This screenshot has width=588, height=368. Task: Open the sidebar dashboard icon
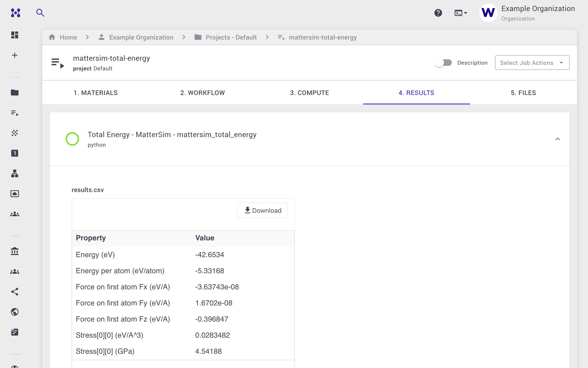pyautogui.click(x=14, y=35)
